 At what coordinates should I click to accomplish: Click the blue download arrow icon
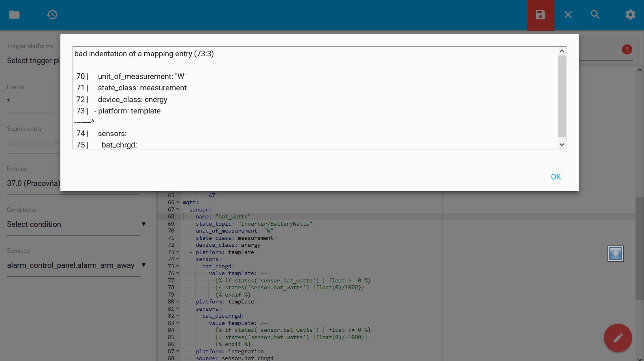[616, 254]
